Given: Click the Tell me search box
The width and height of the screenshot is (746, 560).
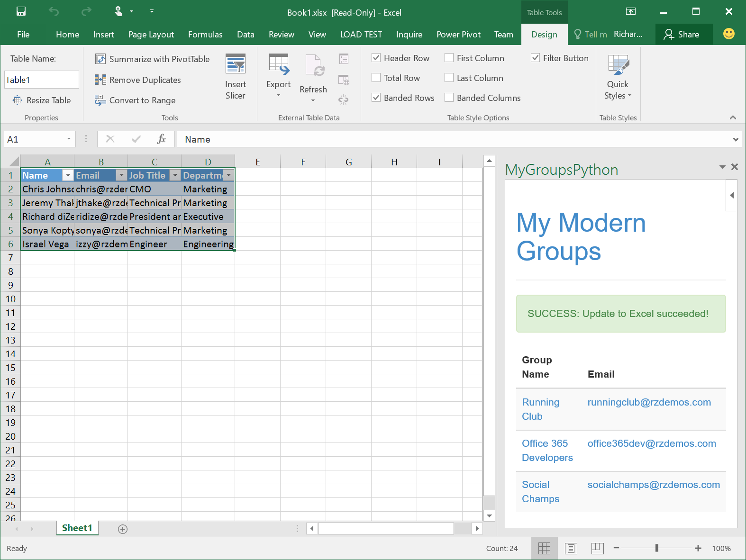Looking at the screenshot, I should click(x=591, y=34).
